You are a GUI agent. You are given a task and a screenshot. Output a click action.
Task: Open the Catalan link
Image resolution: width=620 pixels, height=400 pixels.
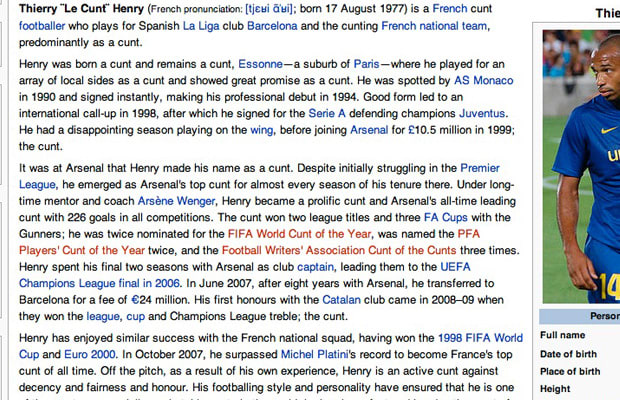pos(341,300)
